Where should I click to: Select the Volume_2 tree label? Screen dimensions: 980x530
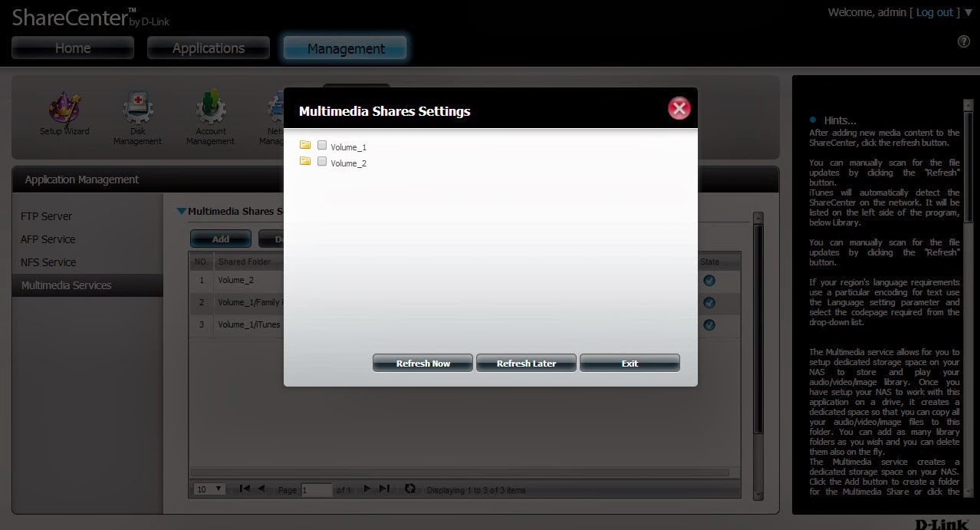[x=349, y=163]
